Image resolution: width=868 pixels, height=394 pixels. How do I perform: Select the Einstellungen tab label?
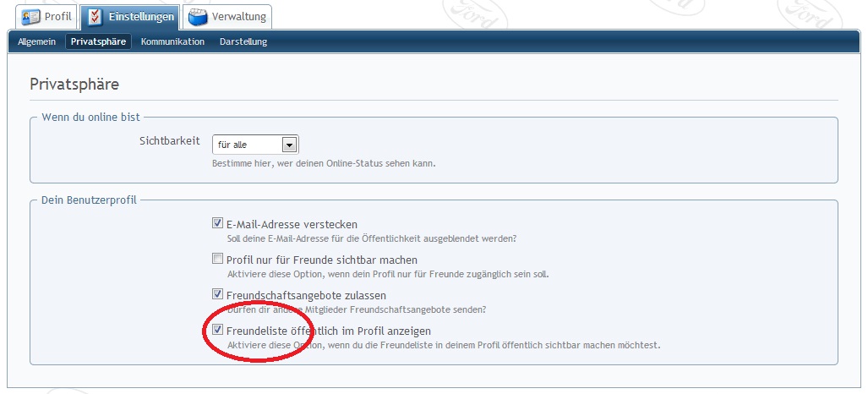pyautogui.click(x=140, y=16)
